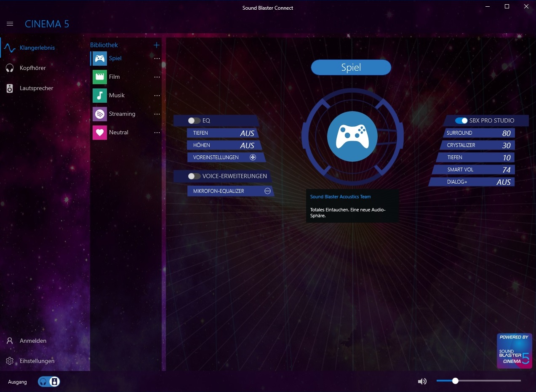536x392 pixels.
Task: Click the Sound Blaster Cinema 5 logo badge
Action: [514, 351]
